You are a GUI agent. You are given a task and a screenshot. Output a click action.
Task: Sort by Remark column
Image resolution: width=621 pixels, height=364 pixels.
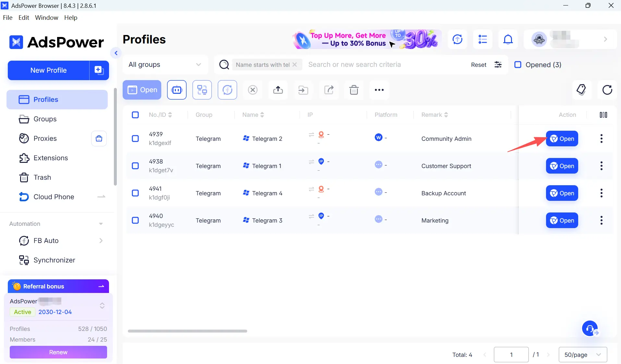[446, 115]
